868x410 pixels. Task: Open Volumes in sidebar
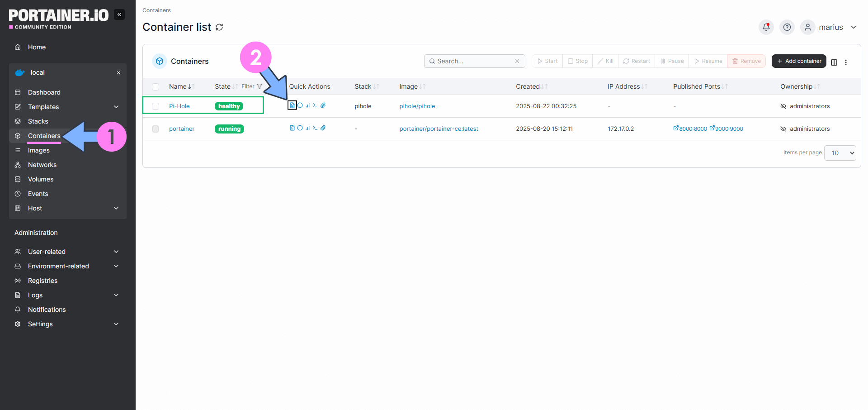click(41, 179)
